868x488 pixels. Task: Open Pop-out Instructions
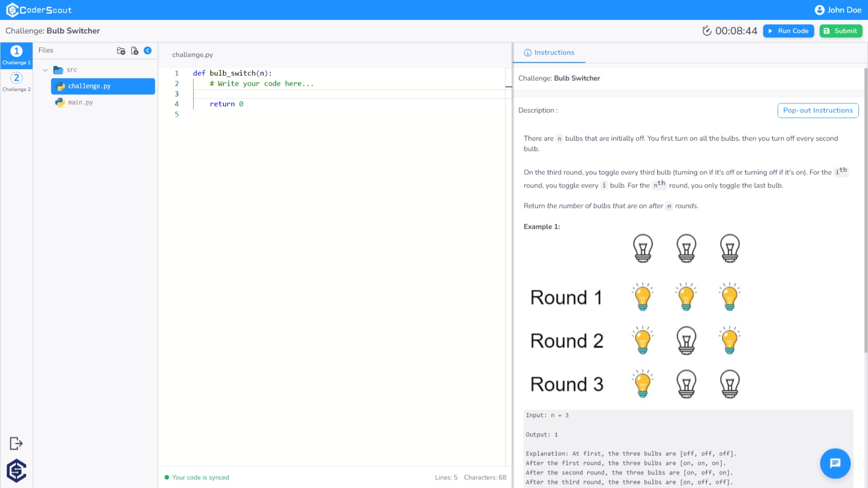coord(817,110)
